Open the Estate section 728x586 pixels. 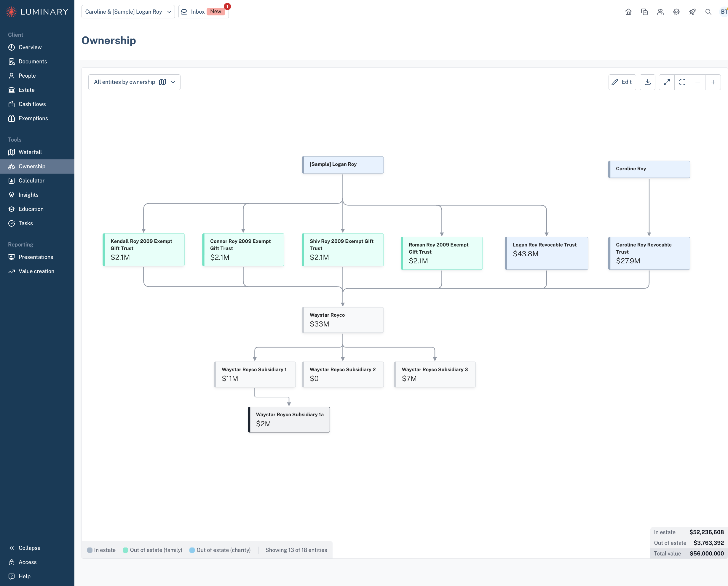[x=37, y=90]
